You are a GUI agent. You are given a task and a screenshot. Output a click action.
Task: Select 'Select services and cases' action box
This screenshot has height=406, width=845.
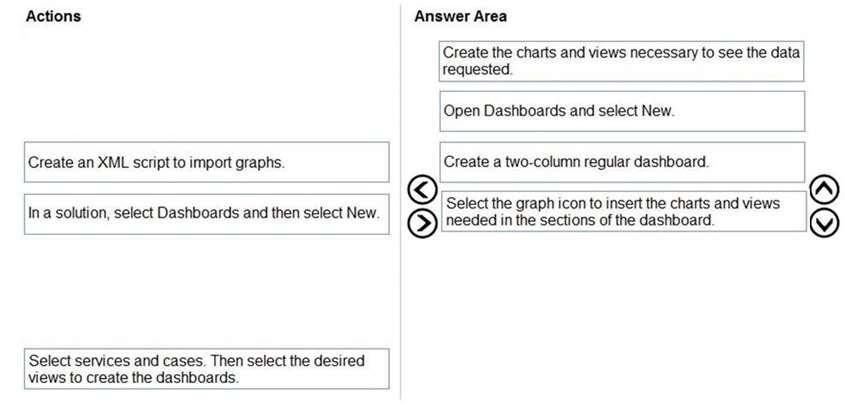206,369
